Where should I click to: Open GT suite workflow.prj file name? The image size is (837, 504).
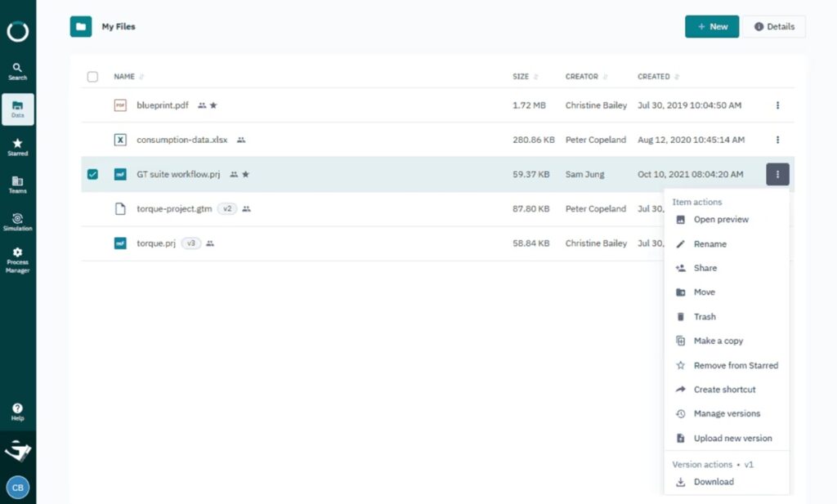point(178,175)
